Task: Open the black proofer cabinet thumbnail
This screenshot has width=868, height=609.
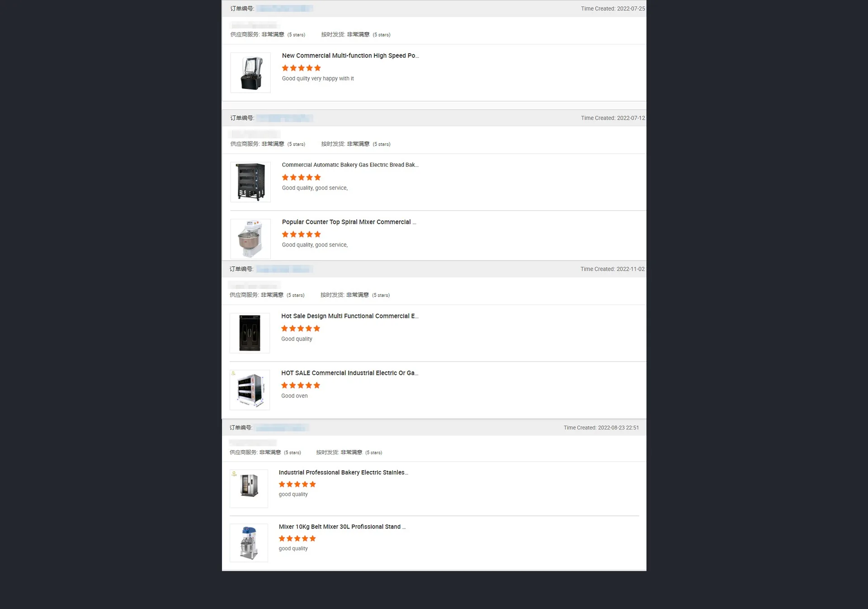Action: (x=250, y=333)
